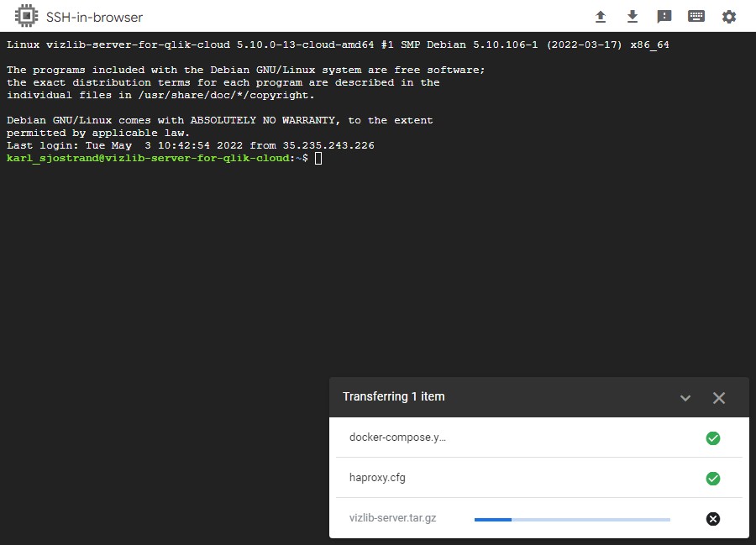The image size is (756, 545).
Task: Select the haproxy.cfg file name
Action: tap(377, 478)
